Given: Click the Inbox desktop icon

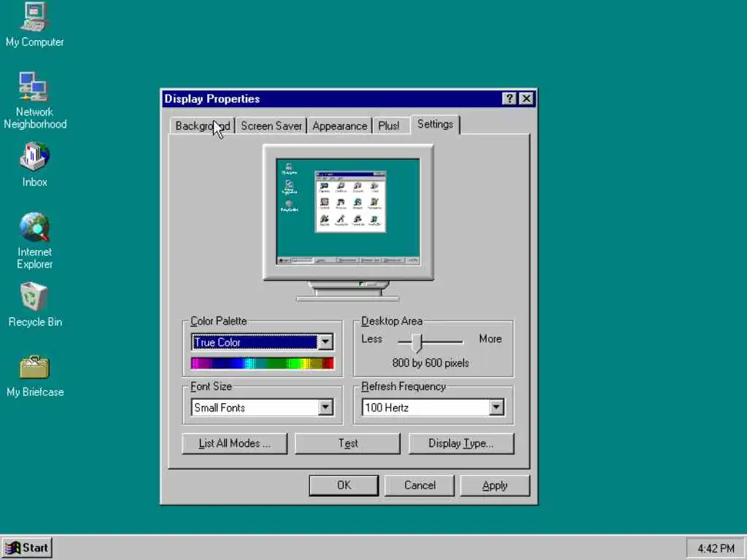Looking at the screenshot, I should pyautogui.click(x=34, y=164).
